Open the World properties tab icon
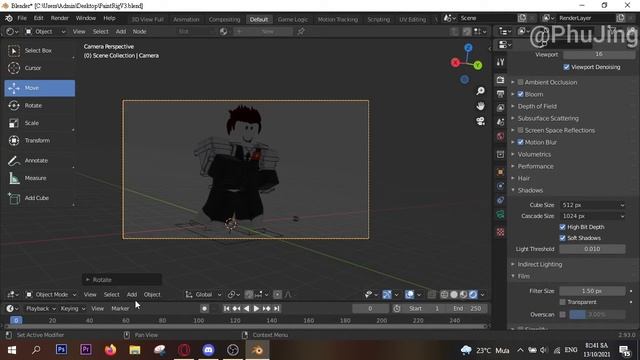640x360 pixels. tap(500, 136)
